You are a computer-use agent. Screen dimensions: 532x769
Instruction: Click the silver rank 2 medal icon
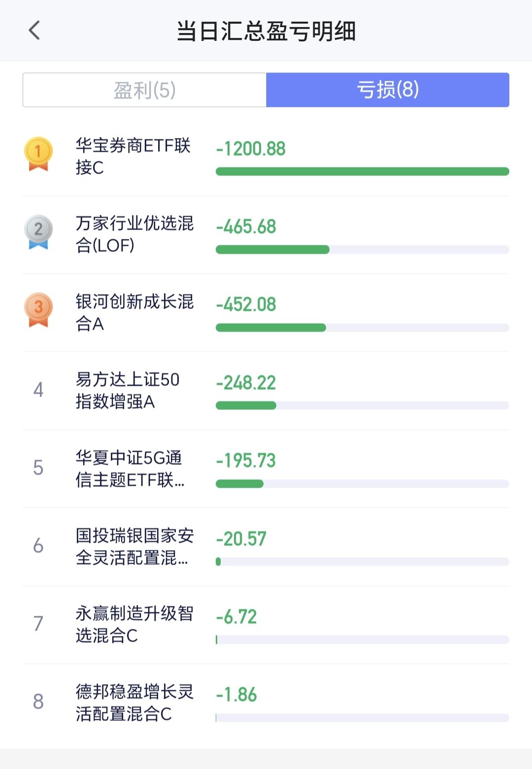point(38,232)
